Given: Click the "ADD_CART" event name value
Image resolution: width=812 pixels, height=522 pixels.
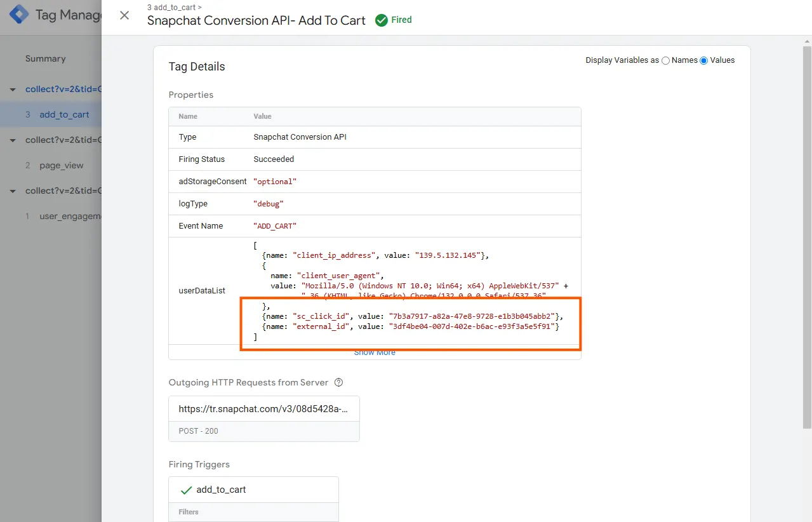Looking at the screenshot, I should click(275, 226).
